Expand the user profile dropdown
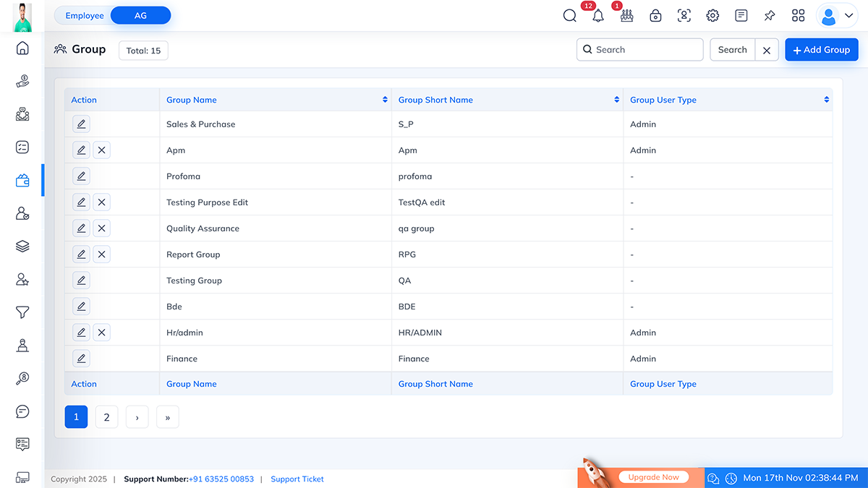The height and width of the screenshot is (488, 868). point(838,16)
